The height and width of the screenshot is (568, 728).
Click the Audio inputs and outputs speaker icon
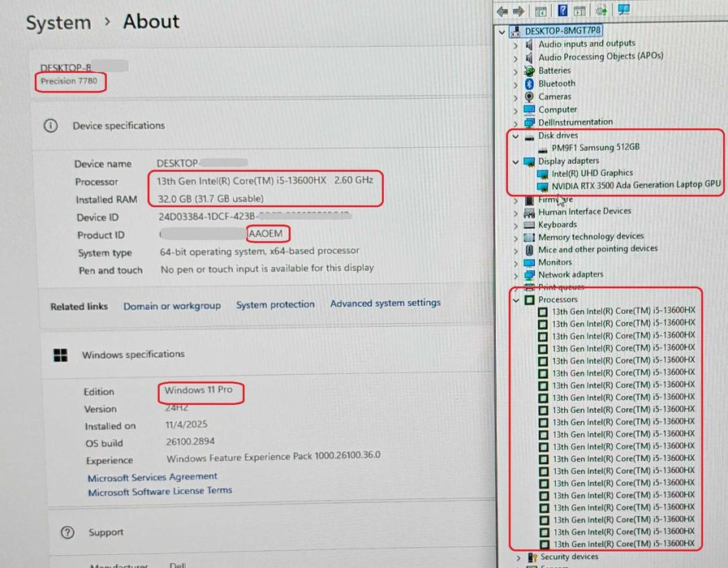529,45
